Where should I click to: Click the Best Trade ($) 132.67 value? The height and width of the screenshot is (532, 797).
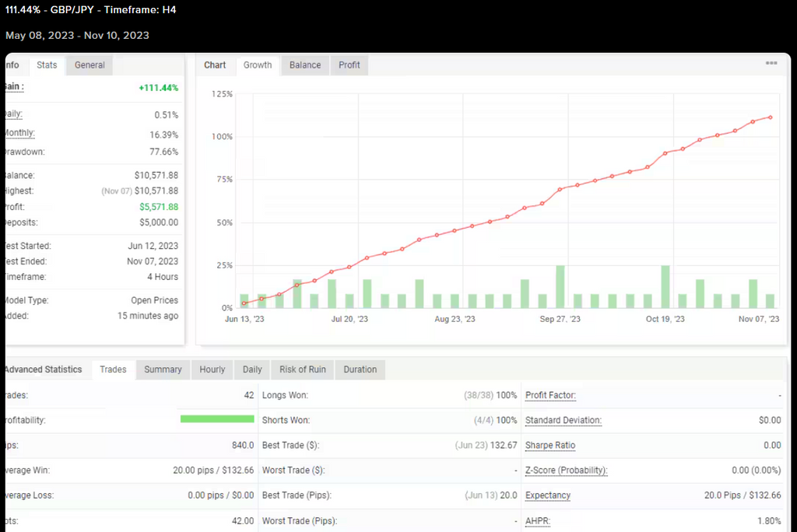[x=486, y=445]
